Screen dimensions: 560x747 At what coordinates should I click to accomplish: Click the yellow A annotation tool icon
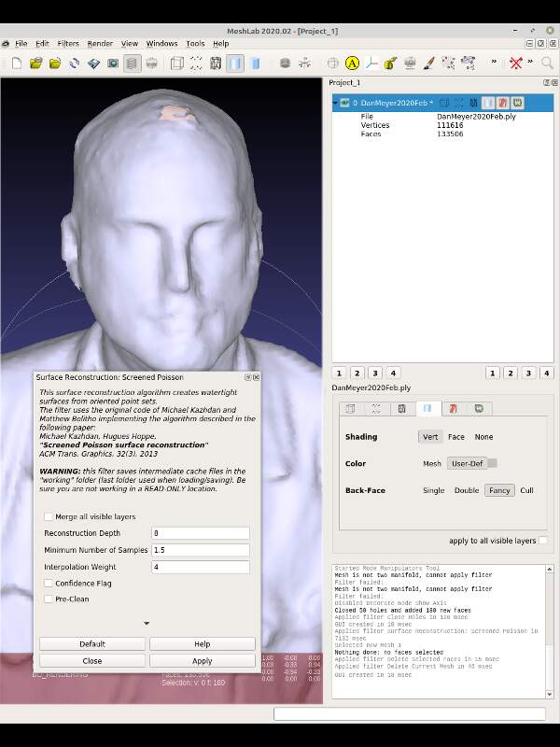(x=352, y=63)
